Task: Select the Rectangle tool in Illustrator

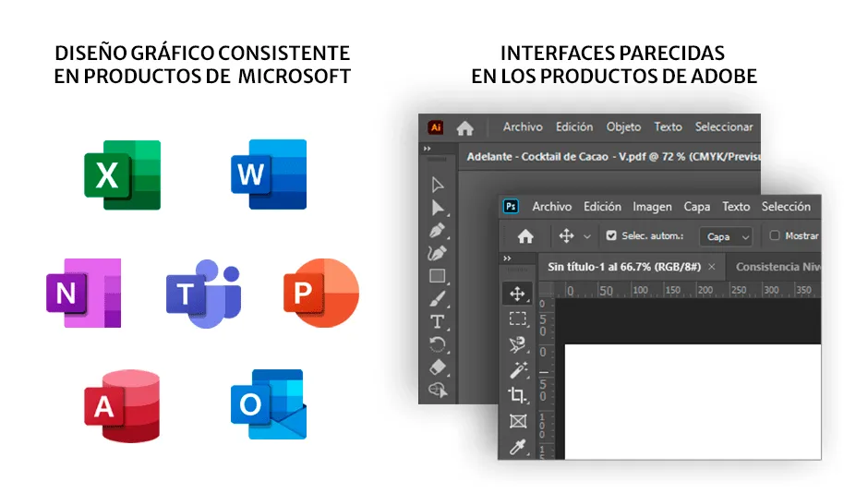Action: point(438,275)
